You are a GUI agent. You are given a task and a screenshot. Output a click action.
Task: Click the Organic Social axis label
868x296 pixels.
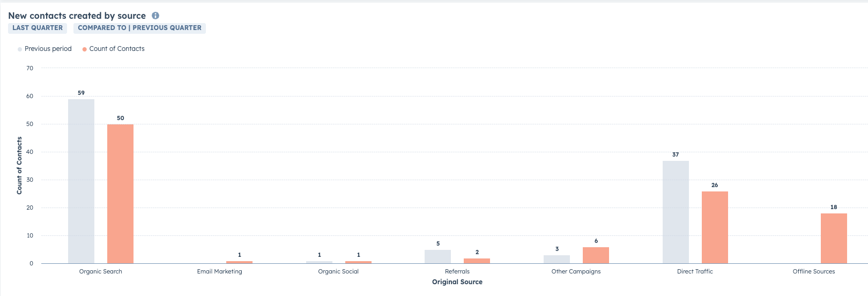(x=338, y=271)
